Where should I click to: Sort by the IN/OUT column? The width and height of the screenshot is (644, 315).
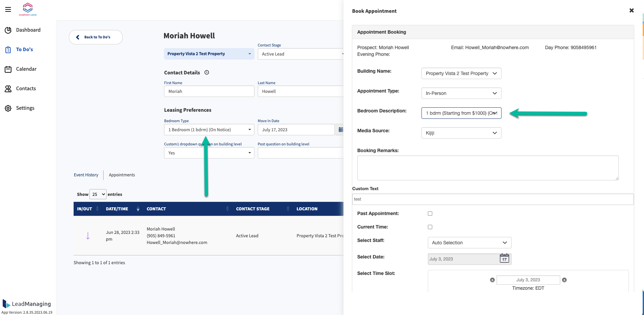[x=88, y=209]
